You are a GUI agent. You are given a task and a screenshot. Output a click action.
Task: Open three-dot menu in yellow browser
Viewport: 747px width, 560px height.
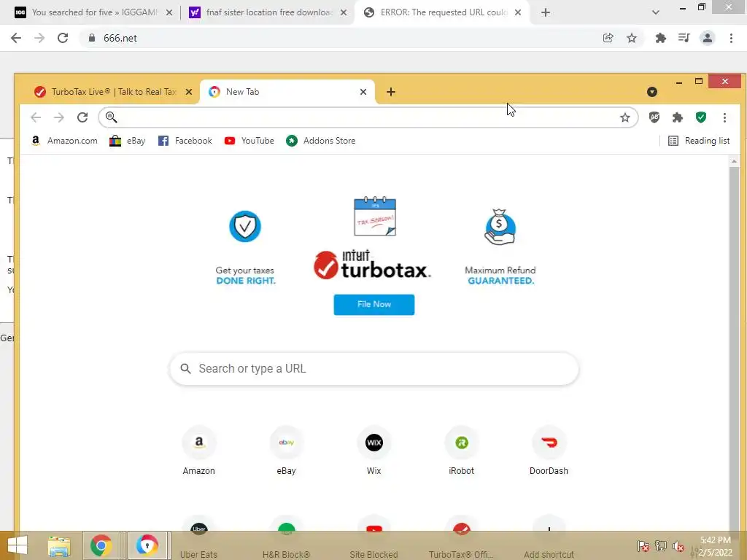tap(724, 117)
